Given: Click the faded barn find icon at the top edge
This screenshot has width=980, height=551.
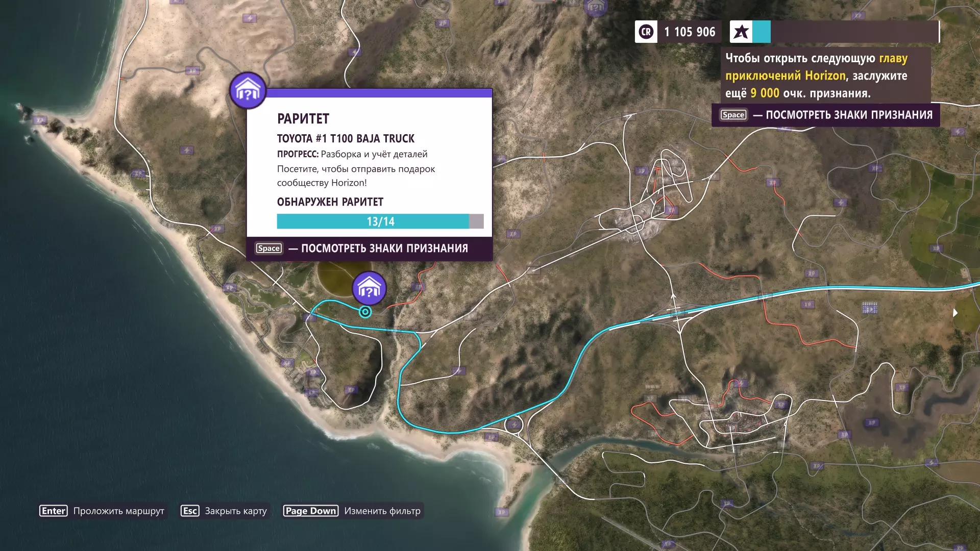Looking at the screenshot, I should click(595, 7).
